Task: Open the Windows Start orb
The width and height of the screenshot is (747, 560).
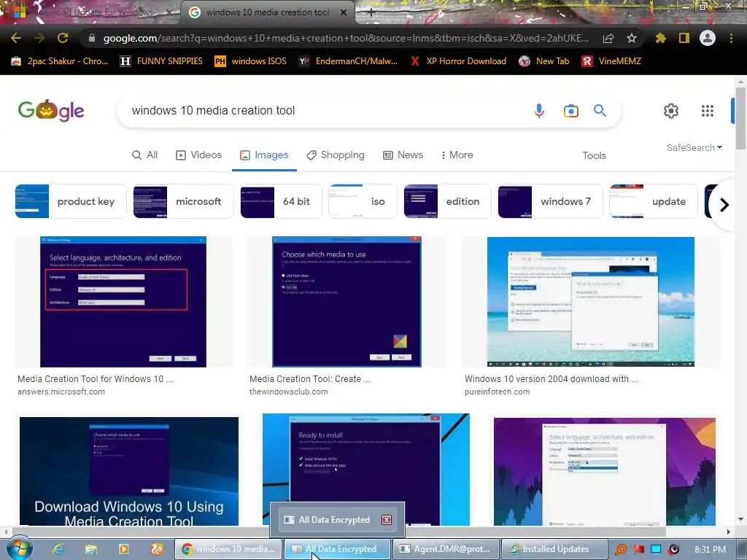Action: point(19,548)
